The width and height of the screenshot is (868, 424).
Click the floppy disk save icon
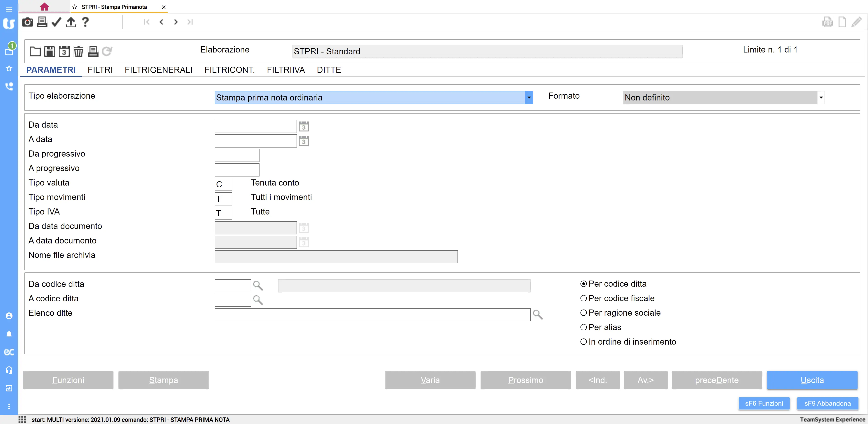pyautogui.click(x=50, y=51)
